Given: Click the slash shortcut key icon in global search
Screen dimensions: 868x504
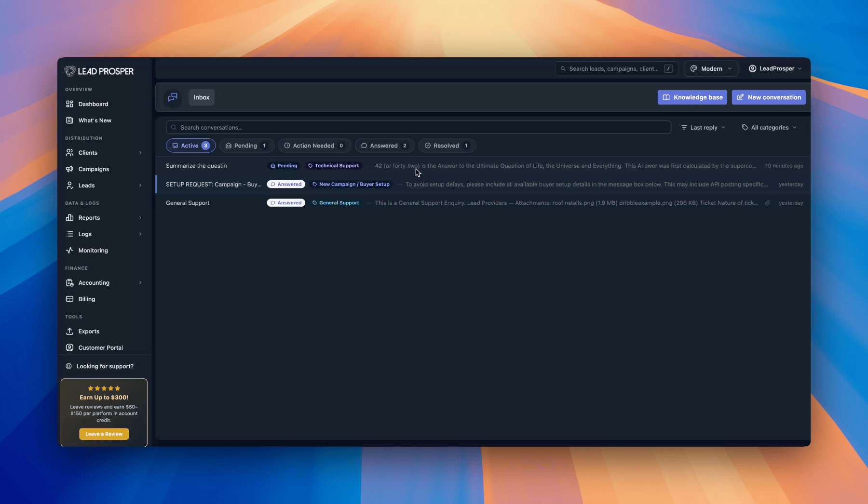Looking at the screenshot, I should click(x=668, y=69).
